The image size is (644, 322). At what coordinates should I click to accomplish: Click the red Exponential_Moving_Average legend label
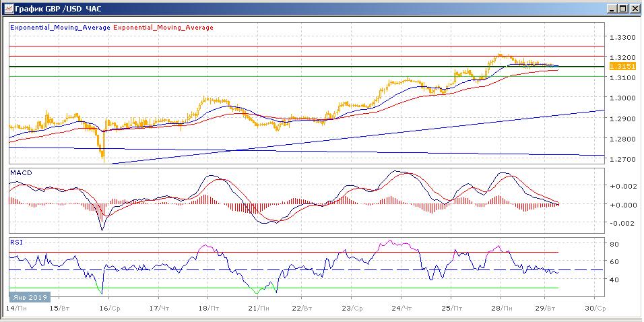164,28
